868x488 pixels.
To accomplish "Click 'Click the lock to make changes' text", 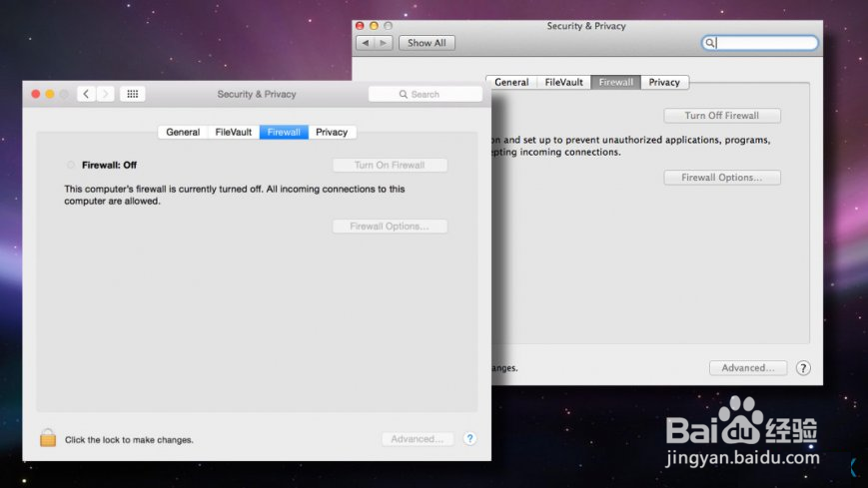I will point(129,440).
